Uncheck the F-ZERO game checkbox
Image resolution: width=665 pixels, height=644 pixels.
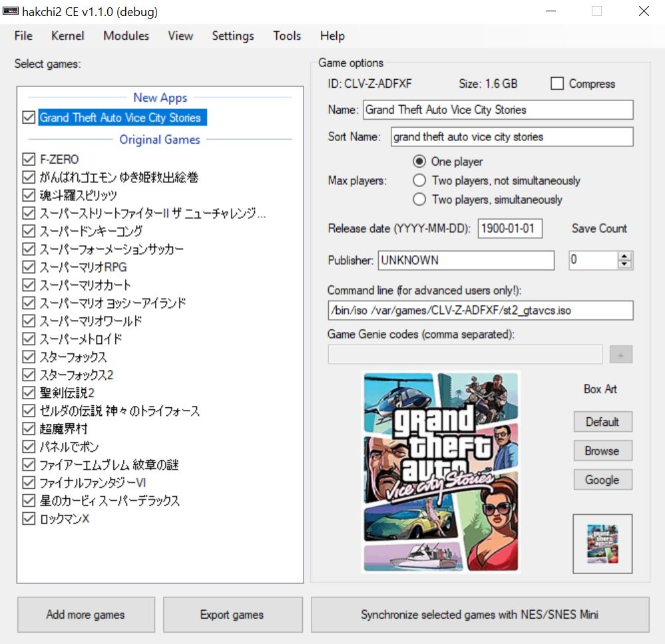(29, 160)
